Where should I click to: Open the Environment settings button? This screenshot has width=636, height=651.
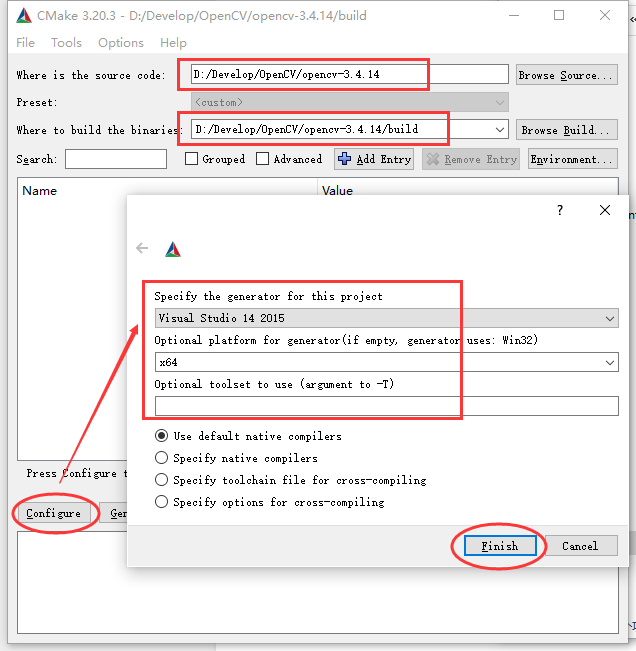pyautogui.click(x=572, y=159)
